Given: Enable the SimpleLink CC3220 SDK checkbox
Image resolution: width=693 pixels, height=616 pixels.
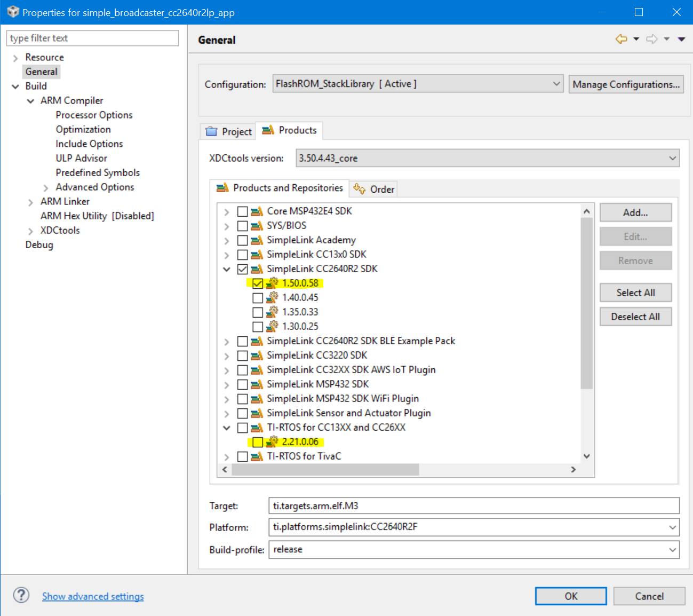Looking at the screenshot, I should tap(243, 356).
